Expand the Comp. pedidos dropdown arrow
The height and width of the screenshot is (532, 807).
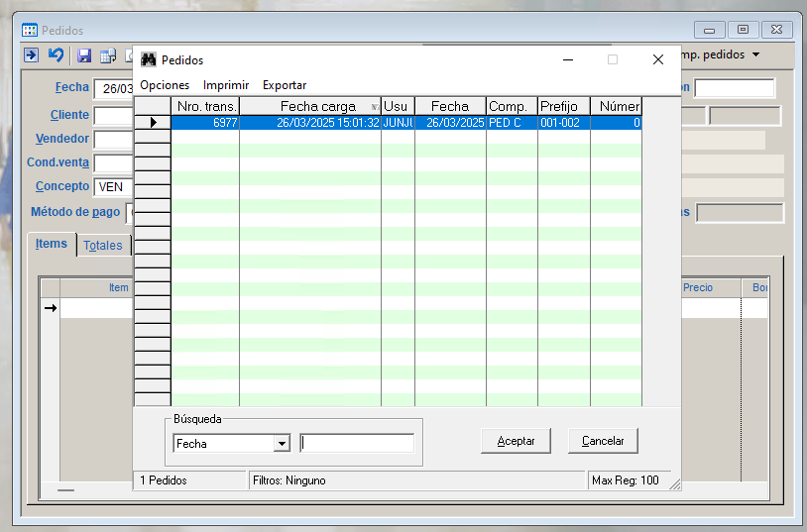[756, 54]
